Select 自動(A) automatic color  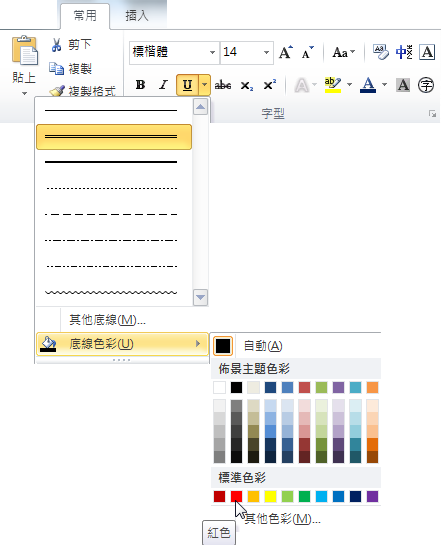[296, 346]
